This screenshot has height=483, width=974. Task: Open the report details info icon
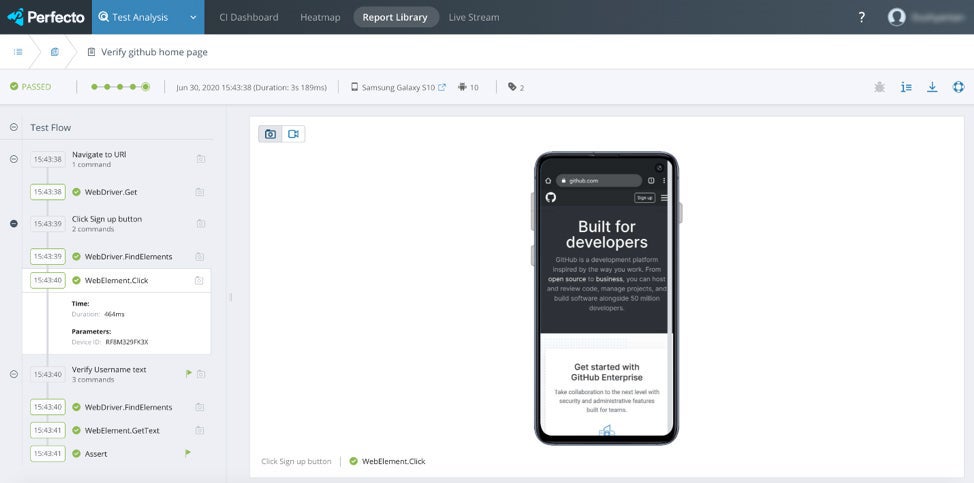click(906, 87)
